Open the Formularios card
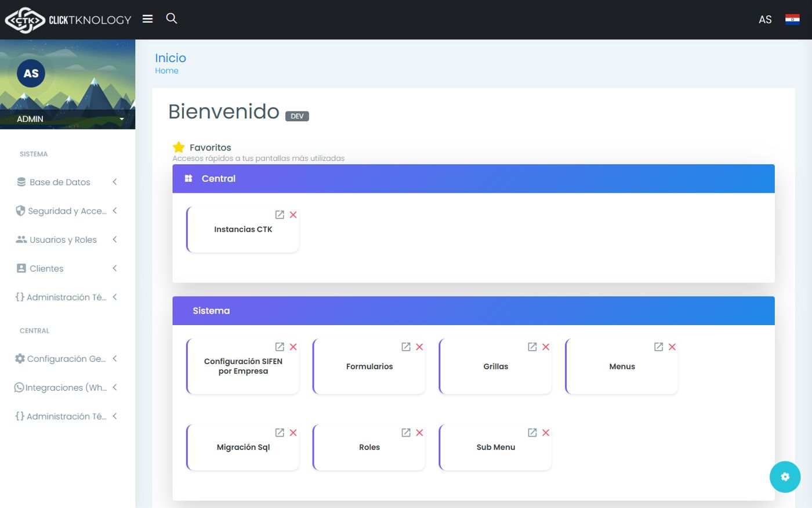The height and width of the screenshot is (508, 812). coord(369,366)
